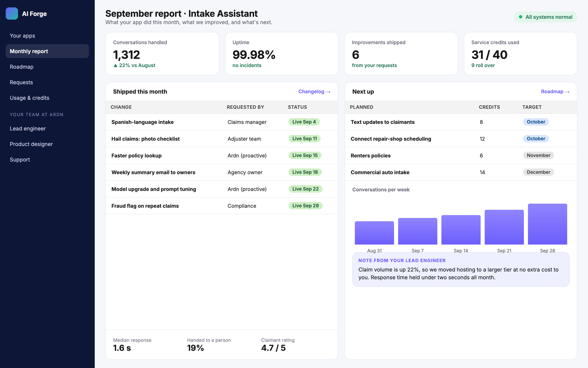Open Conversations handled card

pos(162,54)
